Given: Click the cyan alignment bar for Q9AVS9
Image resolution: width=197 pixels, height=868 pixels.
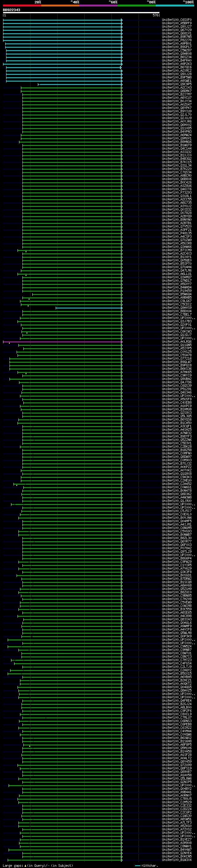Looking at the screenshot, I should [89, 308].
